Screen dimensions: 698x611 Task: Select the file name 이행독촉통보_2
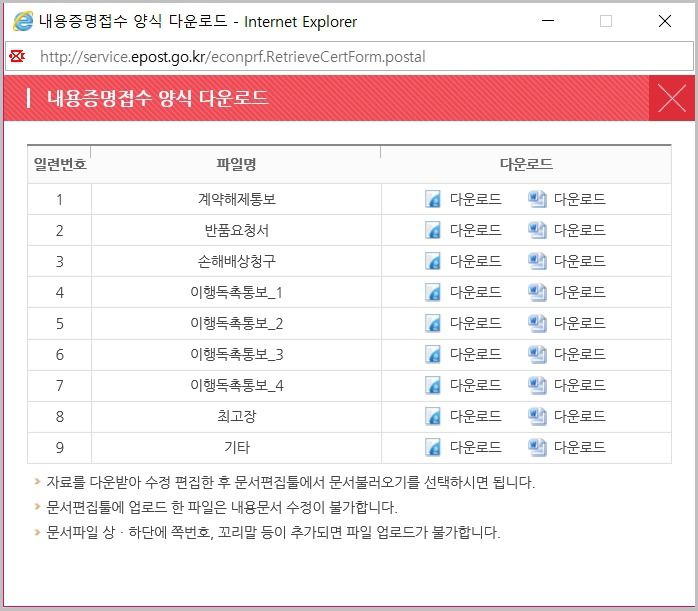click(x=236, y=324)
